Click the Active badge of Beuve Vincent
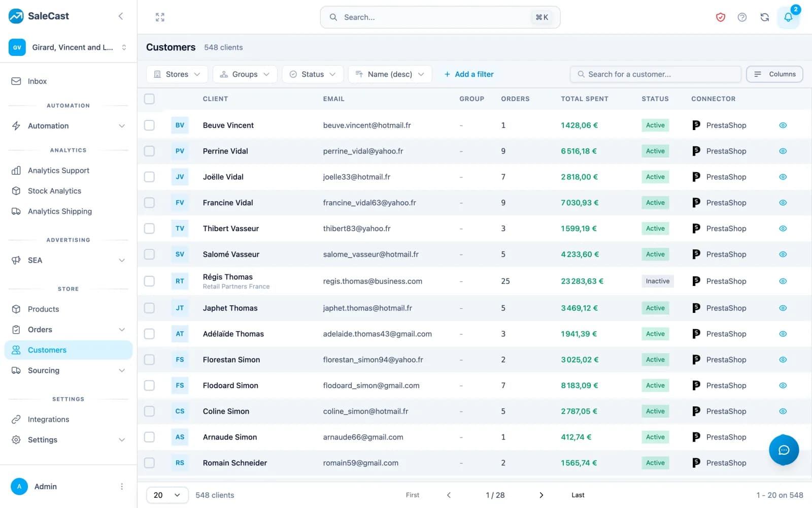The width and height of the screenshot is (812, 508). 655,125
